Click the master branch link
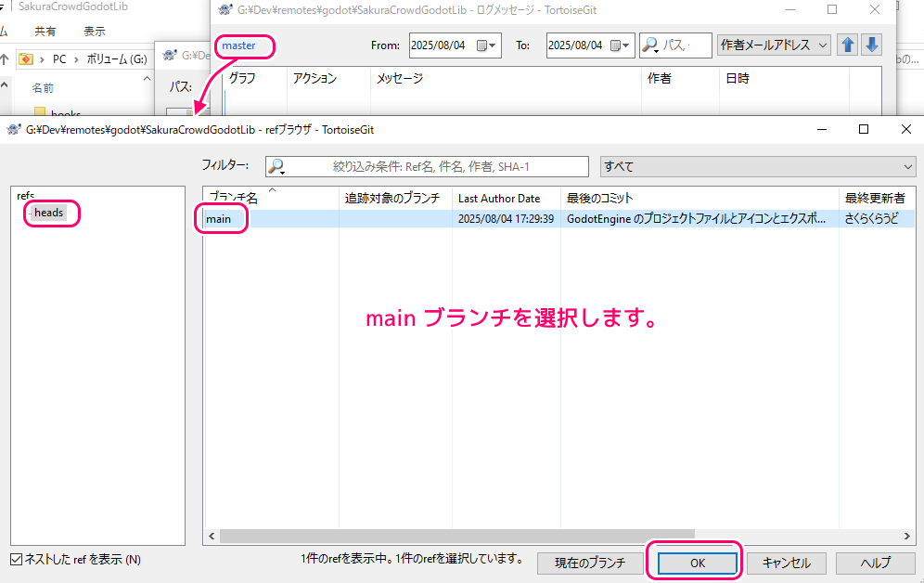This screenshot has height=583, width=924. pyautogui.click(x=238, y=45)
